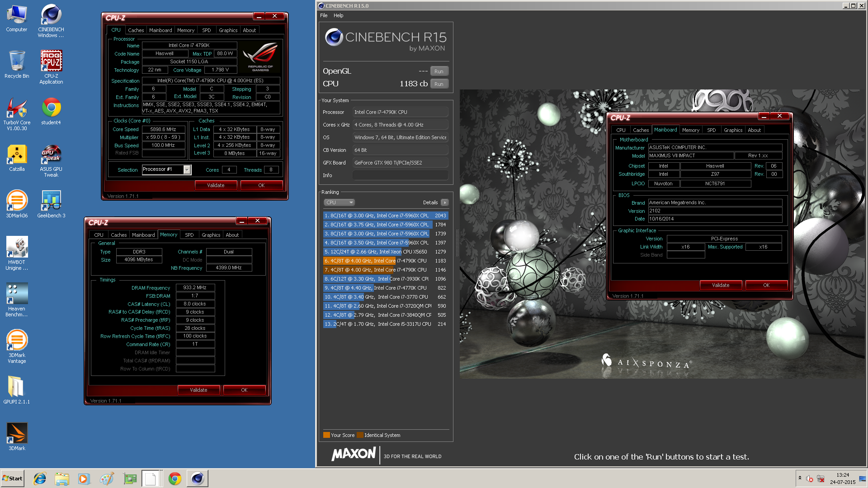Screen dimensions: 868x488
Task: Open Windows Media Player in taskbar
Action: point(84,479)
